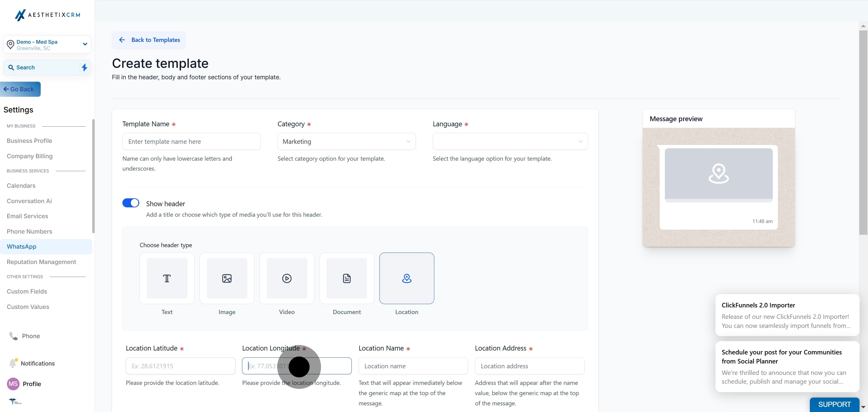The height and width of the screenshot is (412, 868).
Task: Choose the Image header type icon
Action: (227, 278)
